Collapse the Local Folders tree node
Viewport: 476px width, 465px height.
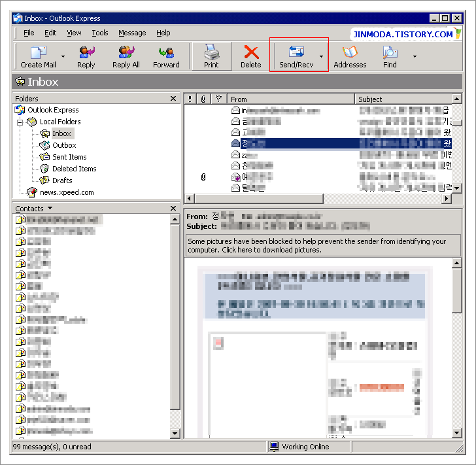[x=20, y=122]
